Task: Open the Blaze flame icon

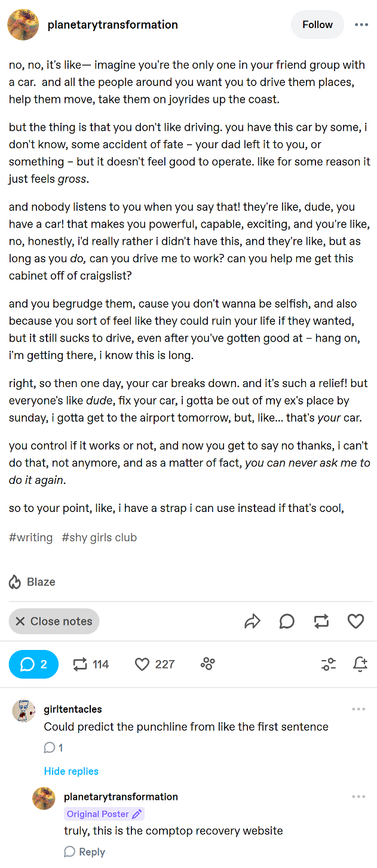Action: pos(15,582)
